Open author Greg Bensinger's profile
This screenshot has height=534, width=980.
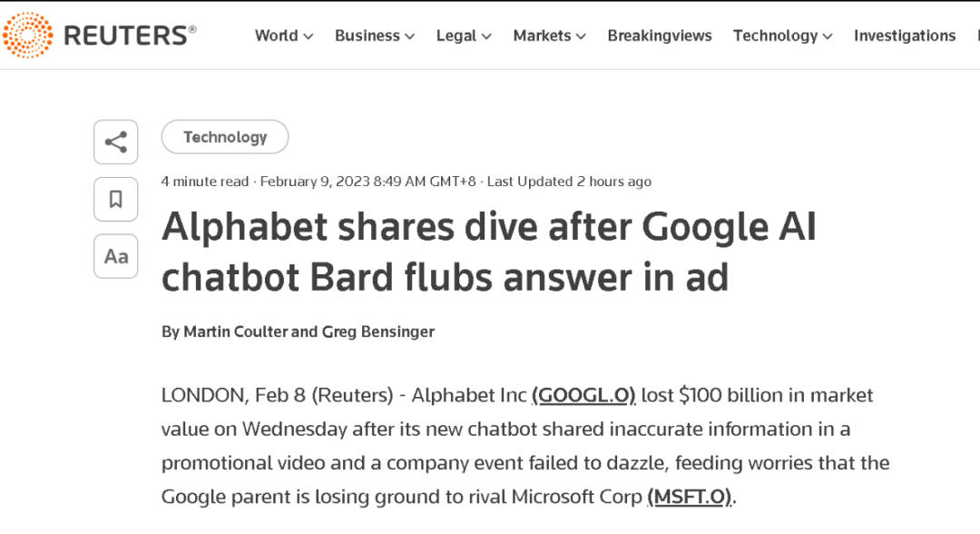point(378,331)
